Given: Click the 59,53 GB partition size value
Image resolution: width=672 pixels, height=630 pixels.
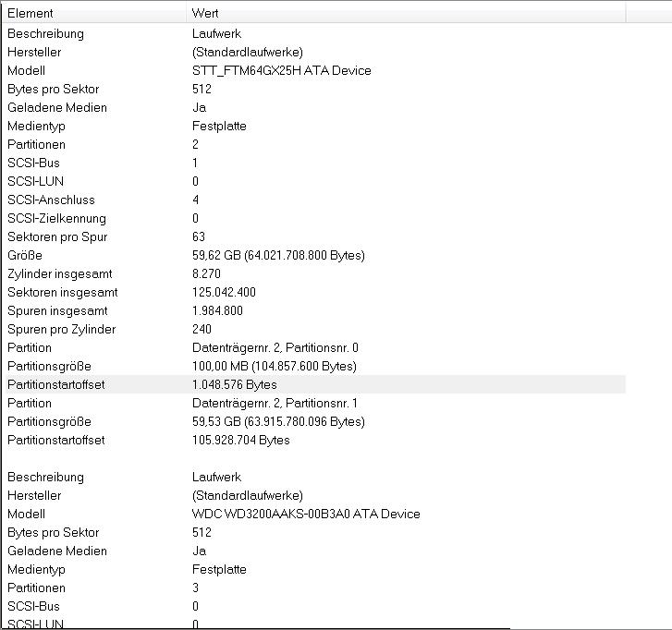Looking at the screenshot, I should (x=278, y=421).
